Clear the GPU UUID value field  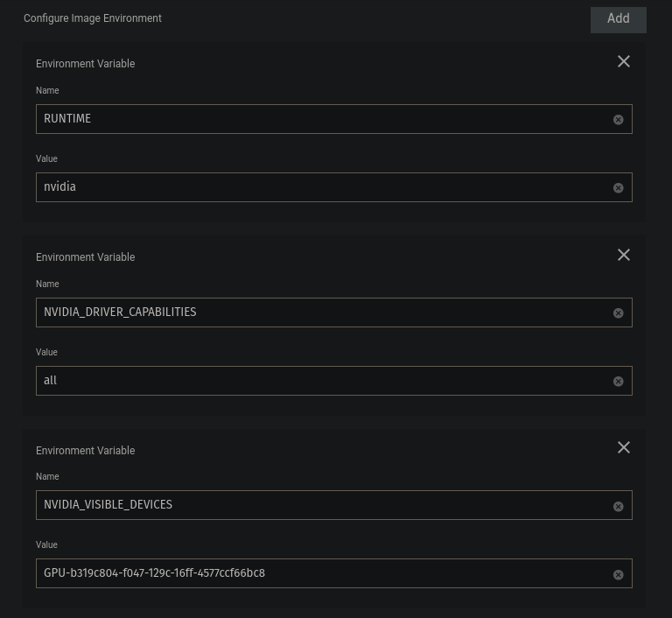pos(618,574)
